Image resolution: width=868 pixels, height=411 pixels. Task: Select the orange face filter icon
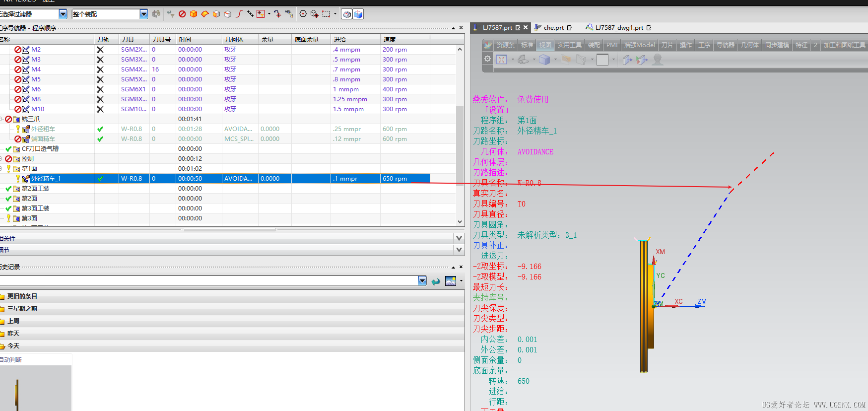(204, 14)
